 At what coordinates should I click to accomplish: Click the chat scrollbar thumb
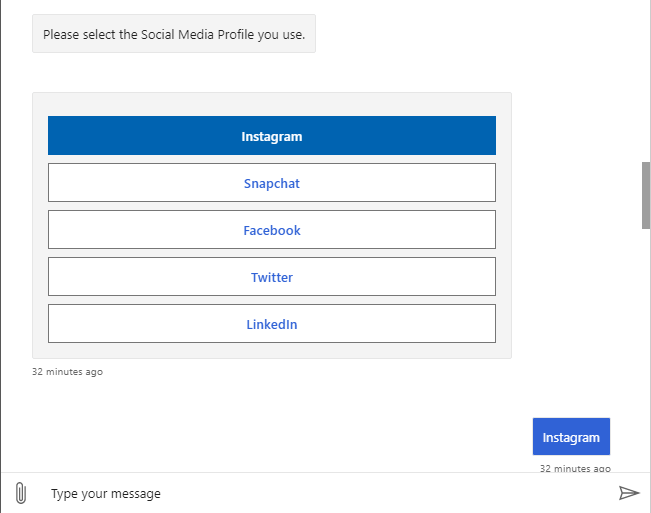(x=645, y=195)
